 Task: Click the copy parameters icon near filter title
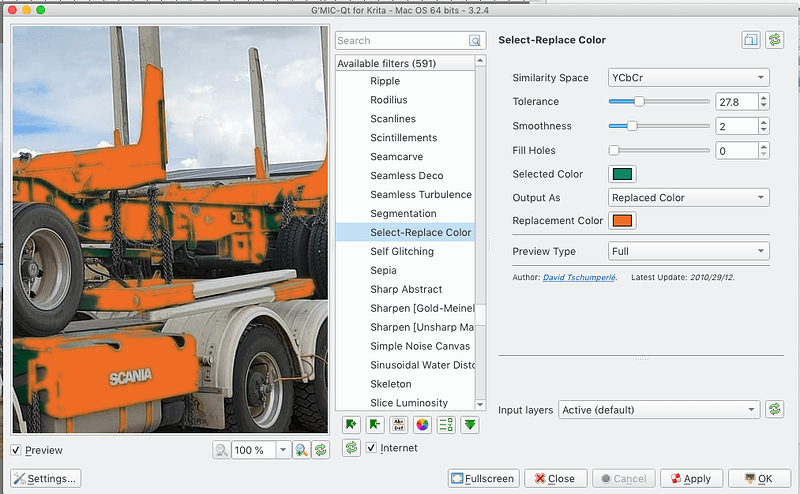(750, 40)
